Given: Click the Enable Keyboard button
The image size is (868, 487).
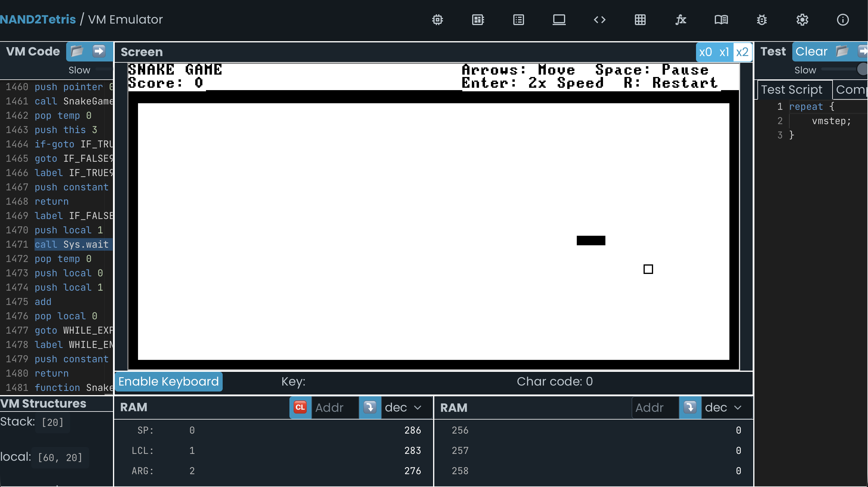Looking at the screenshot, I should point(168,381).
